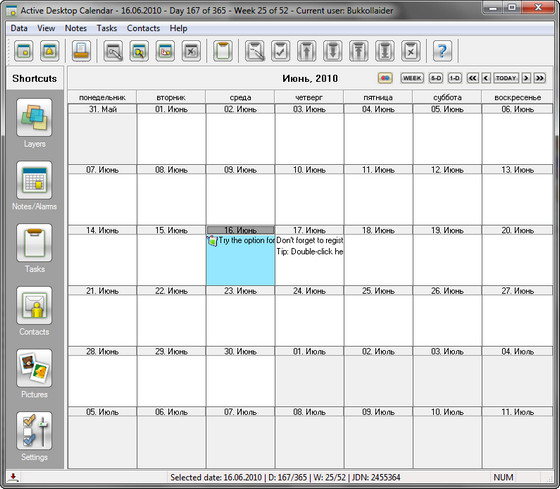Click the воскресенье column header

click(518, 97)
